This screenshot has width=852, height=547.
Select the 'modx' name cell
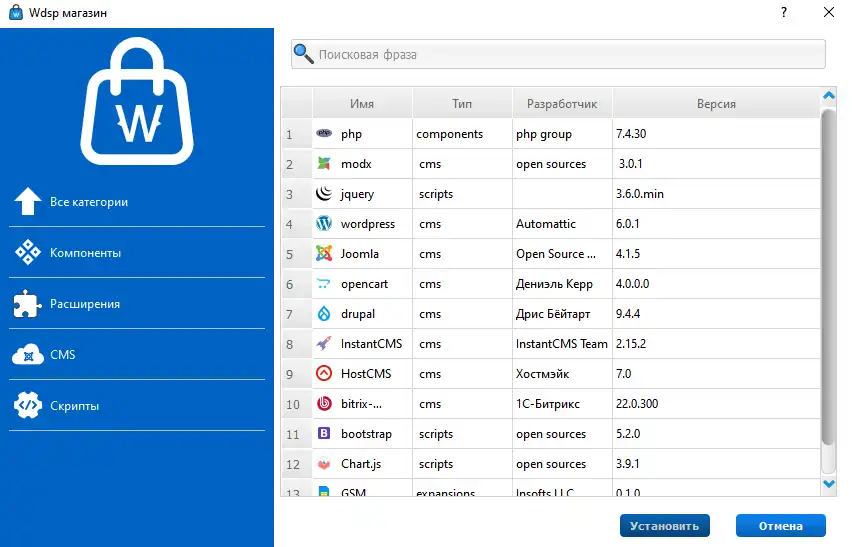(362, 164)
